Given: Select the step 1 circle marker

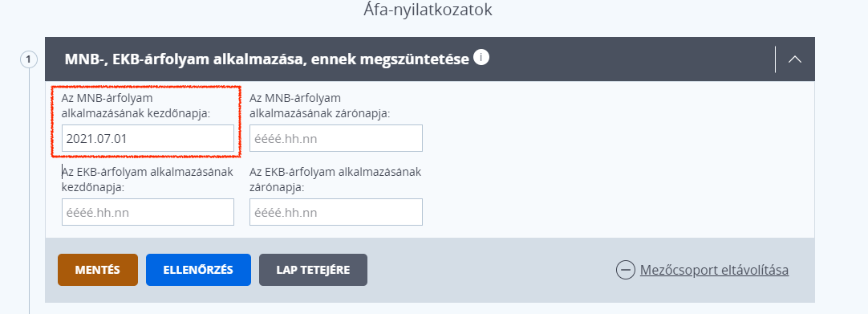Looking at the screenshot, I should [29, 59].
